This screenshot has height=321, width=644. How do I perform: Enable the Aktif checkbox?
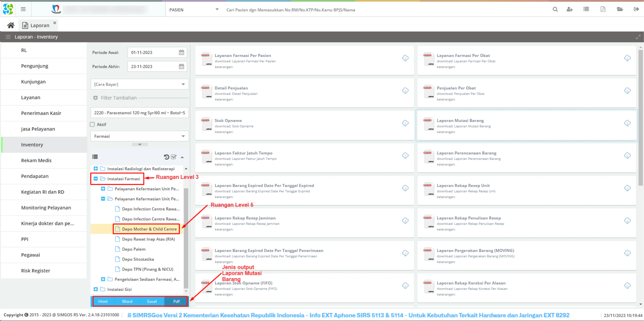pos(92,124)
